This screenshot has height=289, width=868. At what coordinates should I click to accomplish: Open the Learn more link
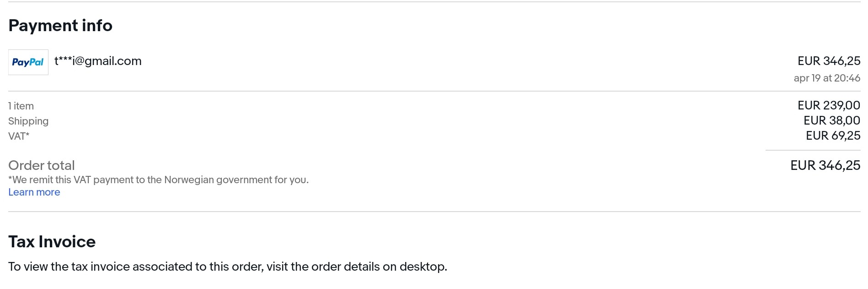point(34,192)
